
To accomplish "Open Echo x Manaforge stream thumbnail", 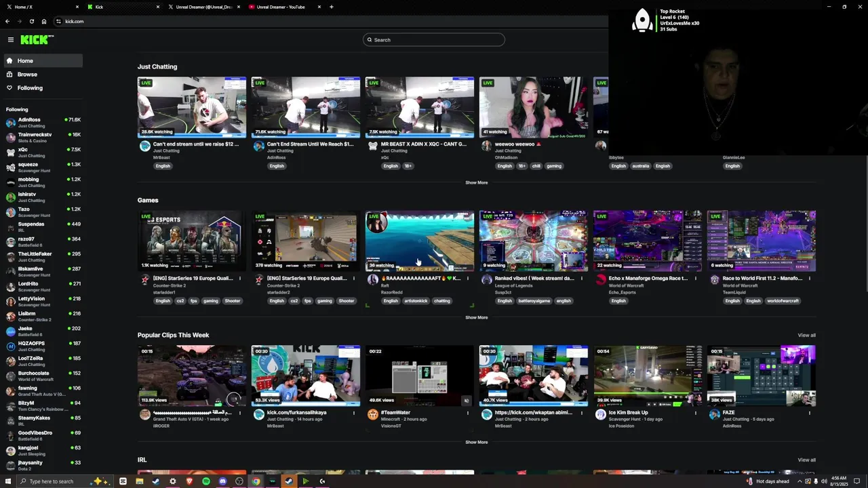I will [x=648, y=241].
